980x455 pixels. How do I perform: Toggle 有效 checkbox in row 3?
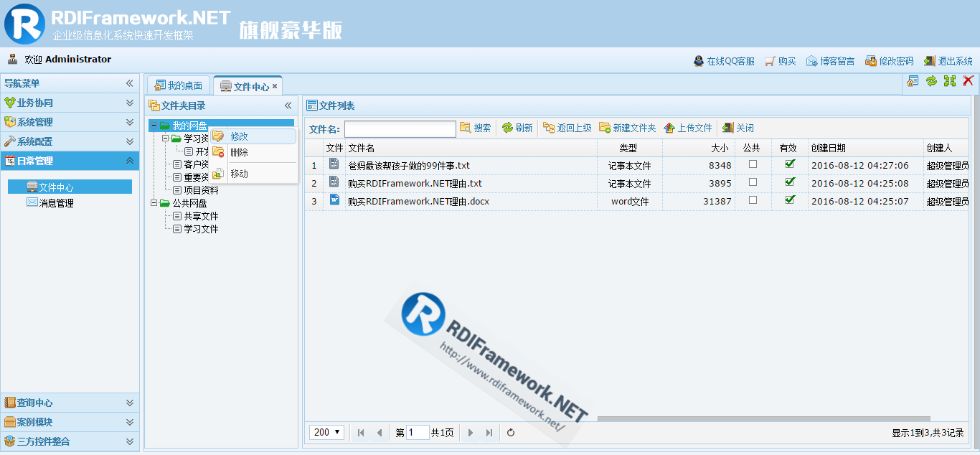(790, 200)
